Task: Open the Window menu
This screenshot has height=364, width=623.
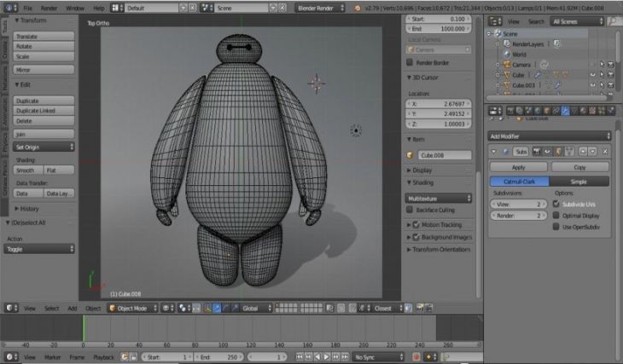Action: click(x=75, y=8)
